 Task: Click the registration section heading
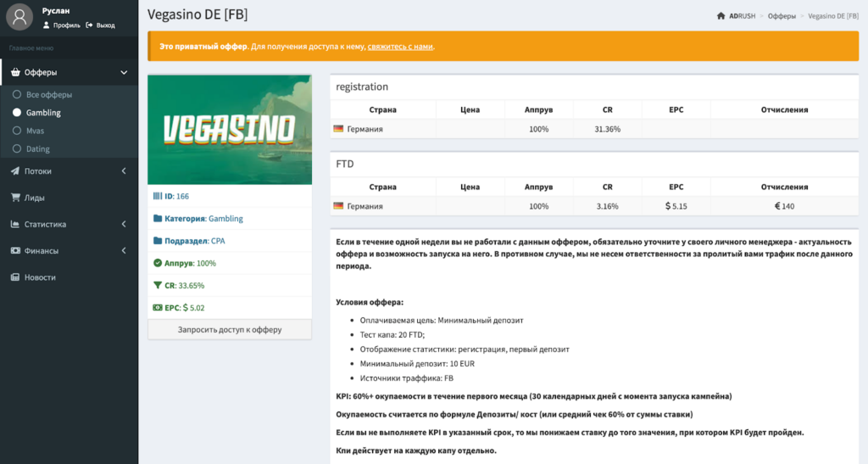362,87
